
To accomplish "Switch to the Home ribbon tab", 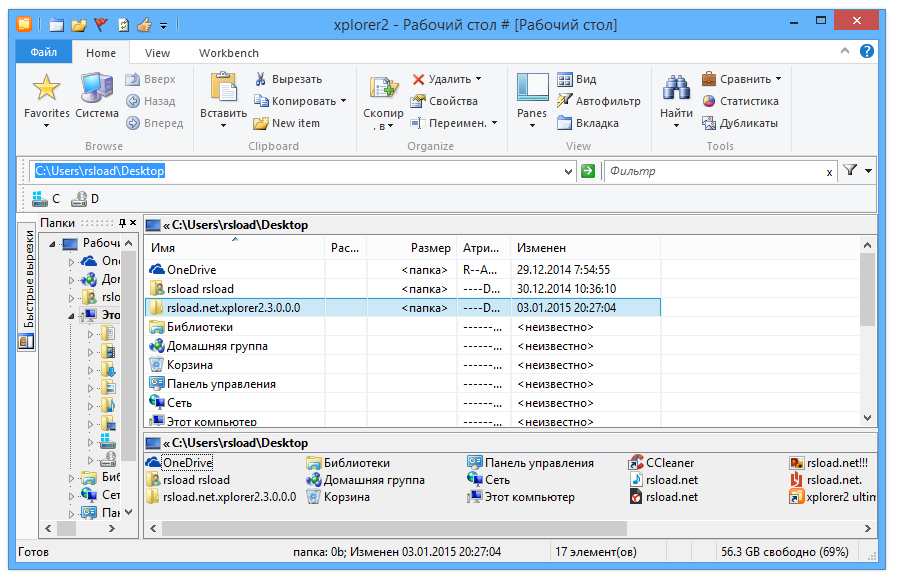I will click(x=101, y=53).
